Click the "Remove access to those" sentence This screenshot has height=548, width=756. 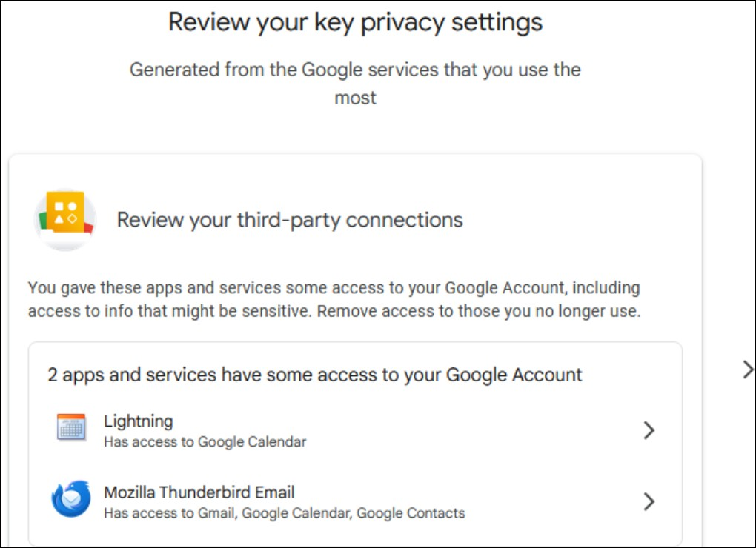479,311
